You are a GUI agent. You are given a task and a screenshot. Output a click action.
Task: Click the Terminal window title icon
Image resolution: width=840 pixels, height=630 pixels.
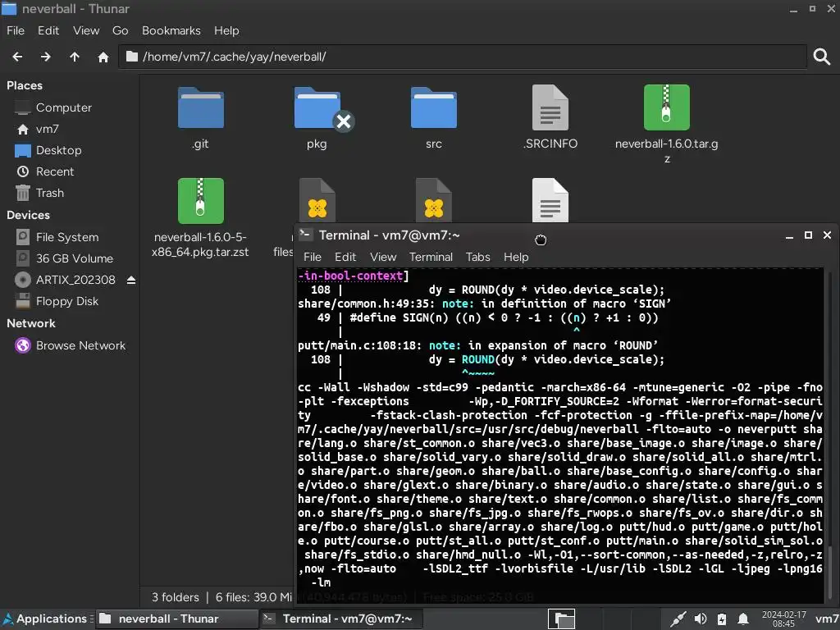tap(305, 234)
